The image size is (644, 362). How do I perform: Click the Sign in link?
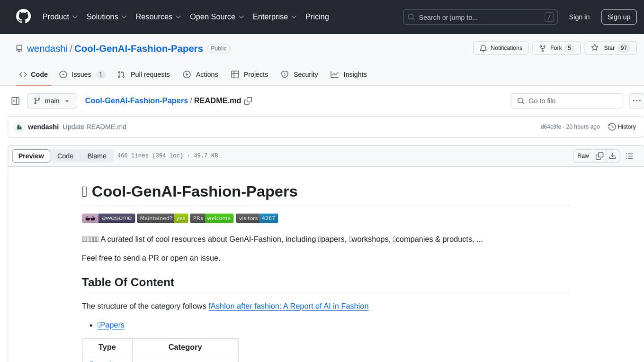coord(579,17)
